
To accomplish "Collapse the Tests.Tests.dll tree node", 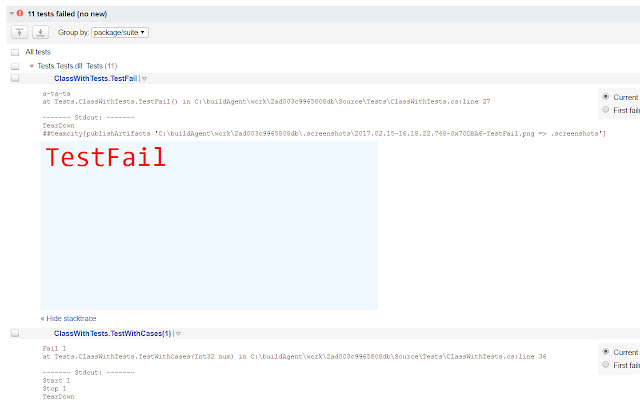I will (x=31, y=66).
